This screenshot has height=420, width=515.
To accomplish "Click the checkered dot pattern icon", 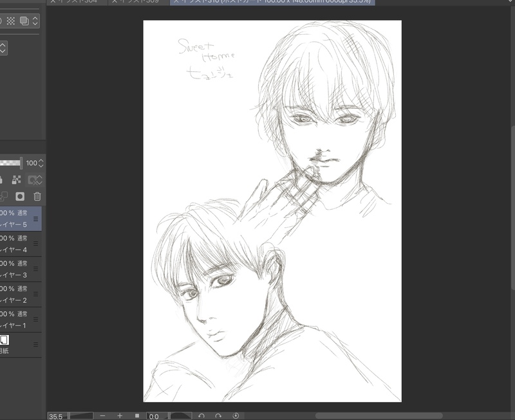I will (11, 21).
